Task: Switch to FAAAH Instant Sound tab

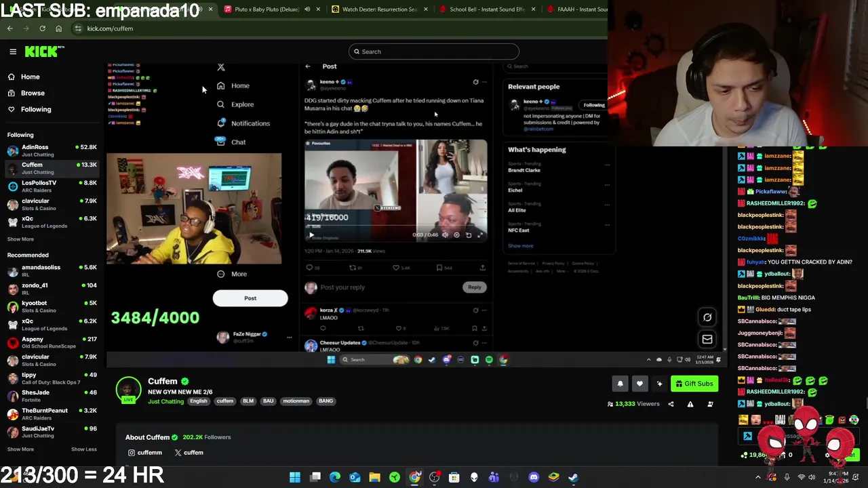Action: (576, 9)
